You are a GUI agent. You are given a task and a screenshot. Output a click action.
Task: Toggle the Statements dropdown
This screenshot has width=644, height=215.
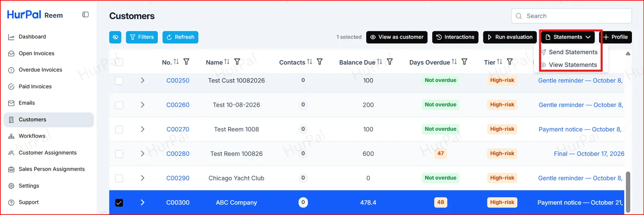coord(568,37)
